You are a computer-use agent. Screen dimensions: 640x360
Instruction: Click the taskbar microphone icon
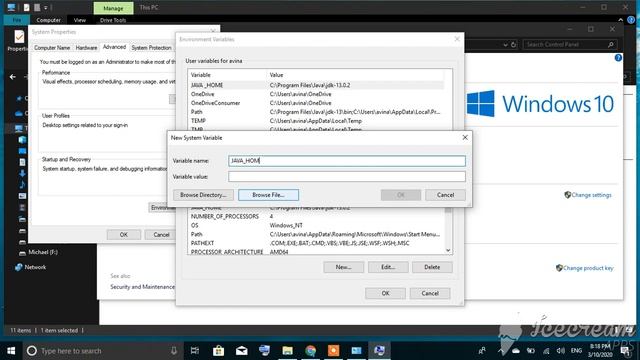coord(173,351)
